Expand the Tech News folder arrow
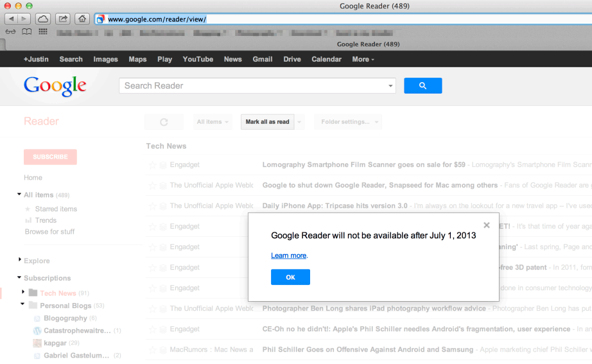 pos(23,292)
